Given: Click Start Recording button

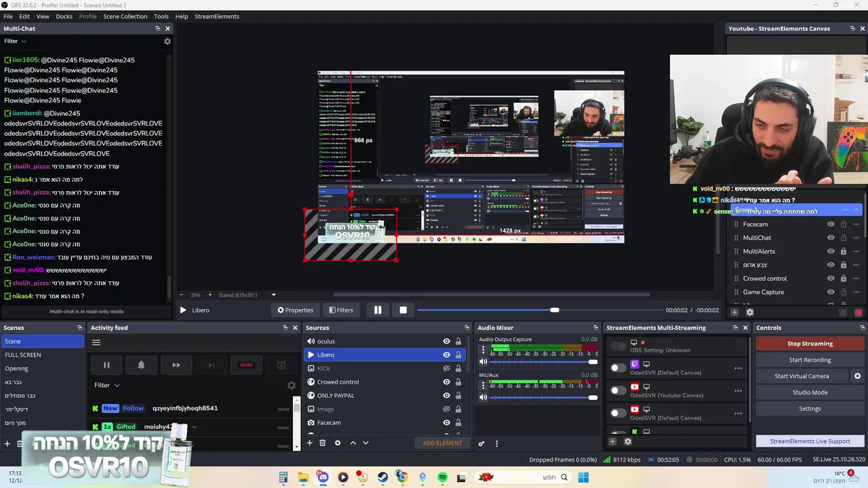Looking at the screenshot, I should click(810, 360).
